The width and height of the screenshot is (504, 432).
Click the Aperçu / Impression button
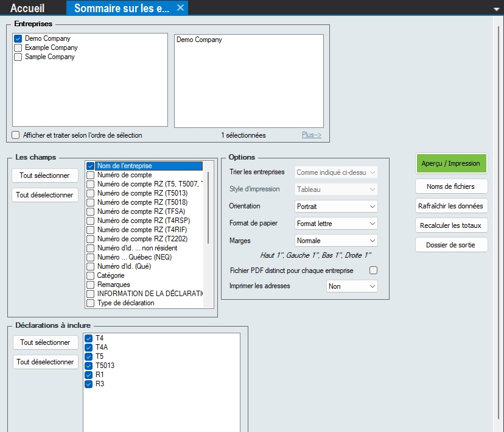[x=451, y=163]
